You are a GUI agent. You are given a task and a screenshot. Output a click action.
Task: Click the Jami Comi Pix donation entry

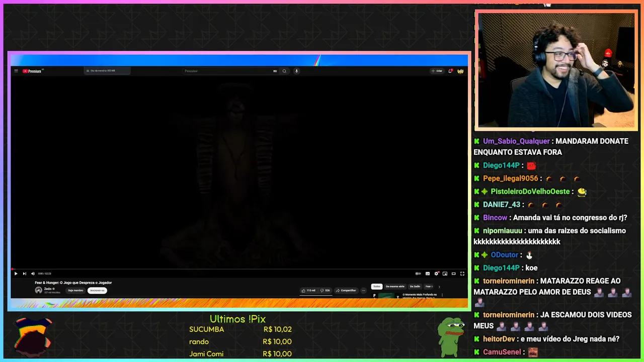(240, 353)
